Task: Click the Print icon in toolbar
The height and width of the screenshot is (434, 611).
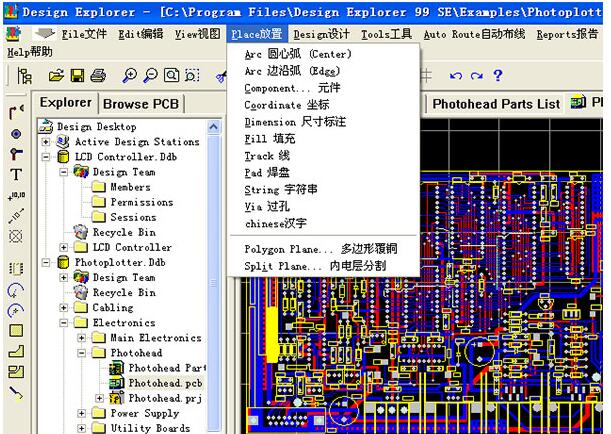Action: pyautogui.click(x=98, y=76)
